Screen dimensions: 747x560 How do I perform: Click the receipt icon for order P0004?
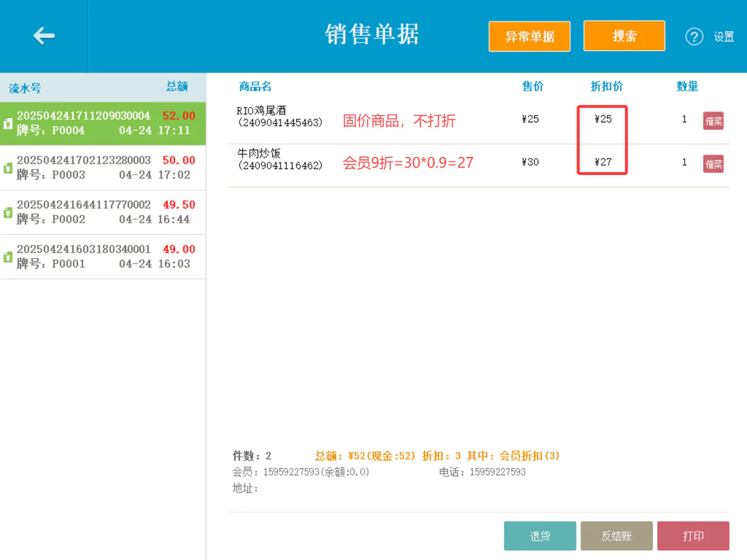(x=8, y=123)
